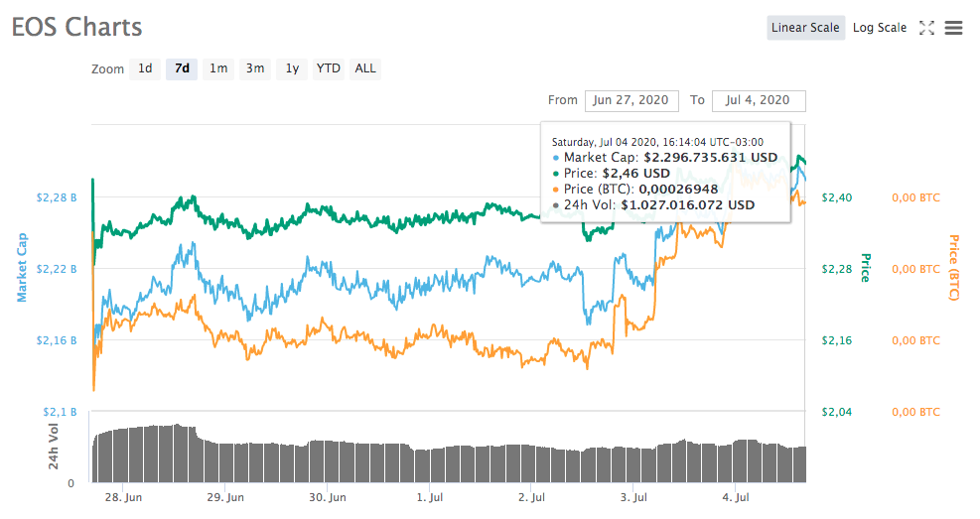Switch chart to Linear Scale

pos(805,28)
